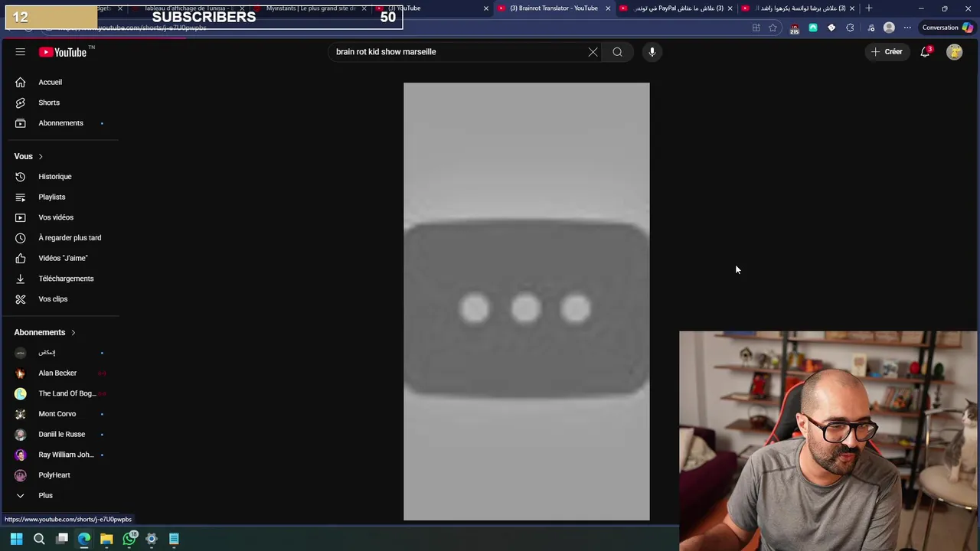Open the YouTube hamburger guide menu
Screen dimensions: 980x551
pyautogui.click(x=21, y=52)
